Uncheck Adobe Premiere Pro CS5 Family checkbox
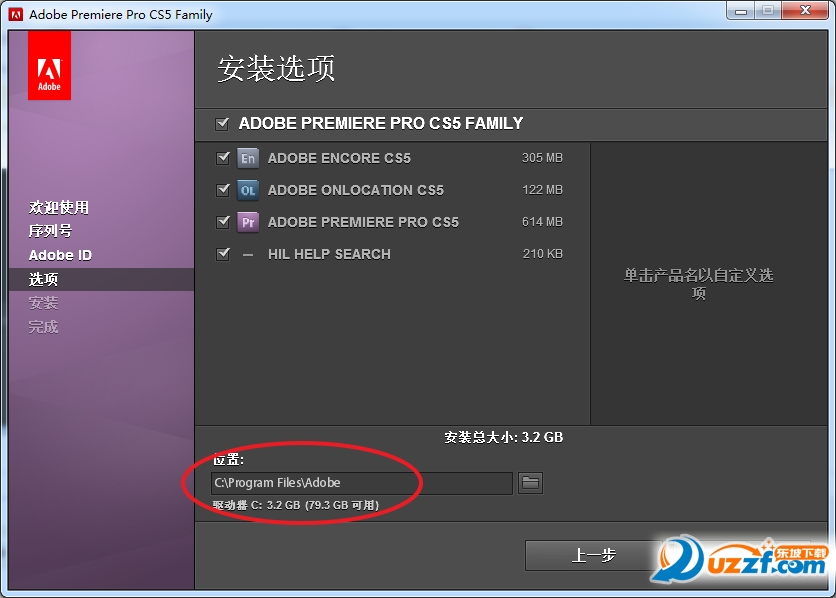The image size is (836, 598). pos(222,124)
